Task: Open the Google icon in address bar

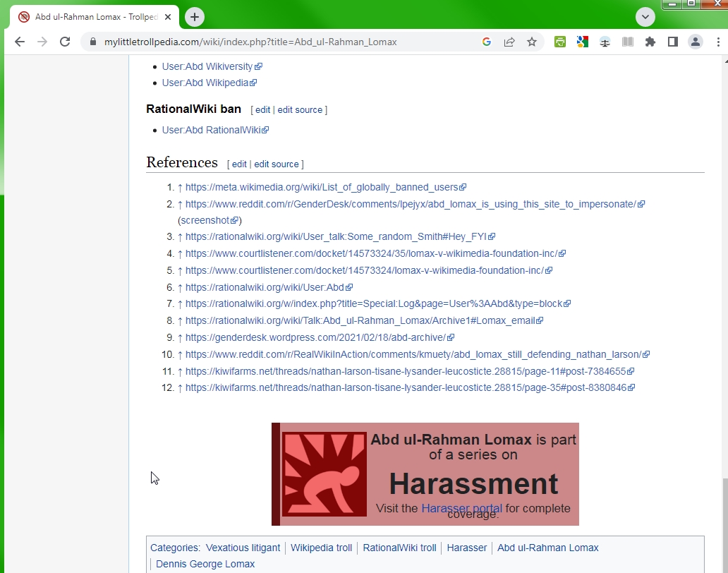Action: coord(487,42)
